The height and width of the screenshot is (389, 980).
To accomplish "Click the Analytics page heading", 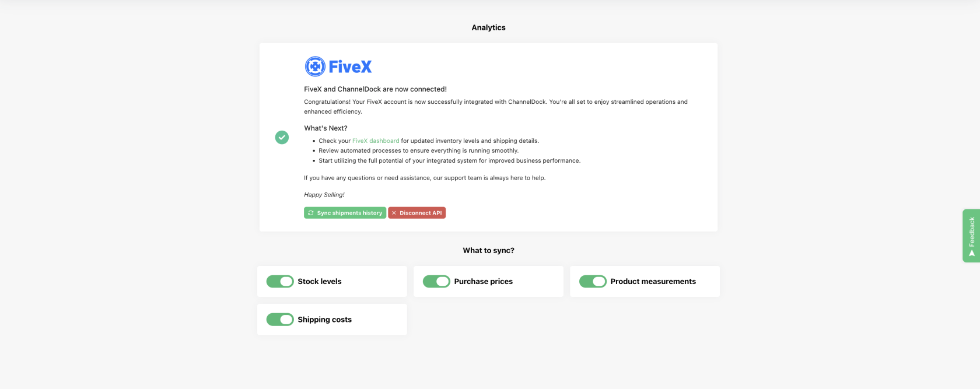I will tap(489, 27).
